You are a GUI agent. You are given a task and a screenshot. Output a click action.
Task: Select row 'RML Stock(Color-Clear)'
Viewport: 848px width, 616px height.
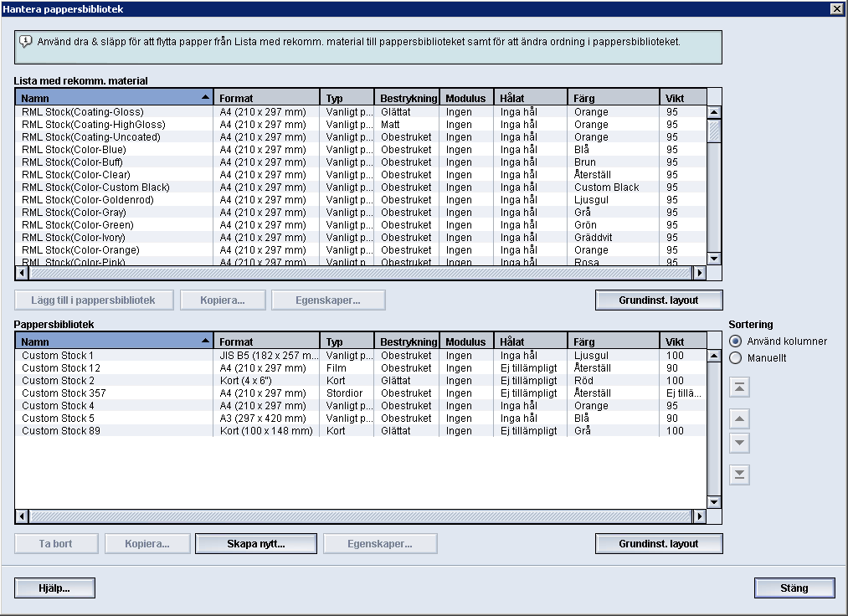pyautogui.click(x=361, y=175)
